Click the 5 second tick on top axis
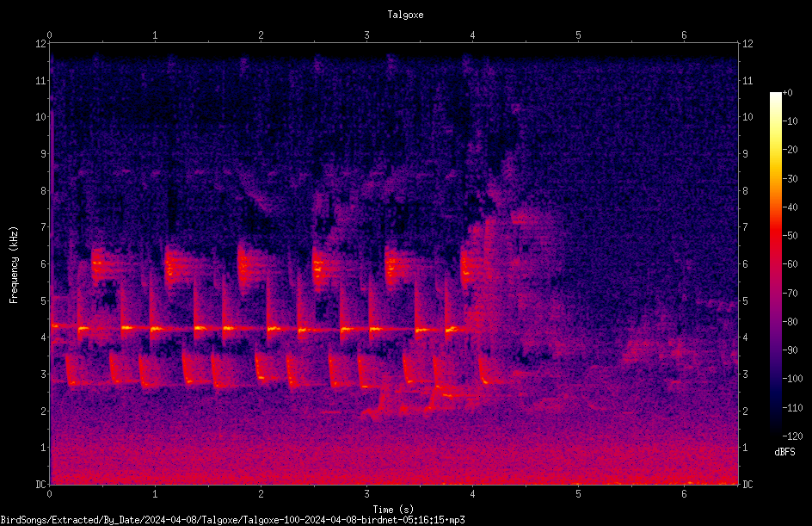This screenshot has width=812, height=526. [578, 35]
